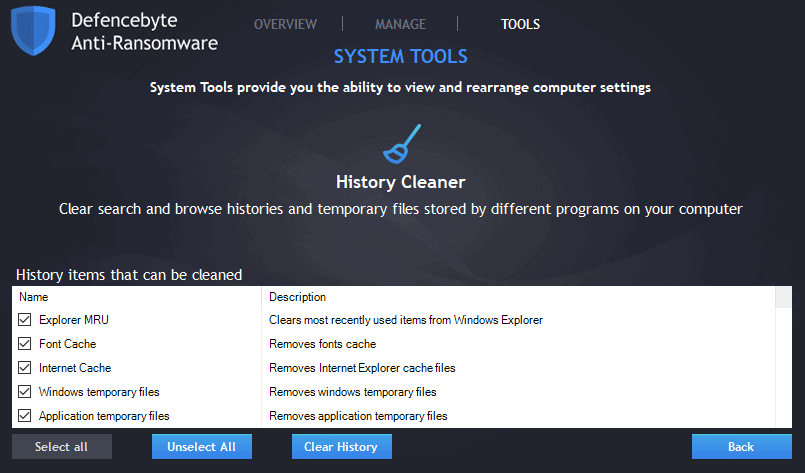Click the Clear History button

[341, 446]
